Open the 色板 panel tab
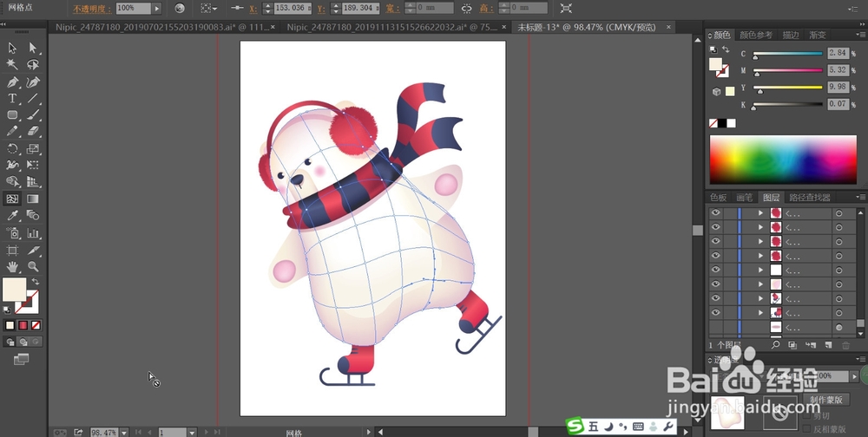This screenshot has width=868, height=437. (x=719, y=197)
